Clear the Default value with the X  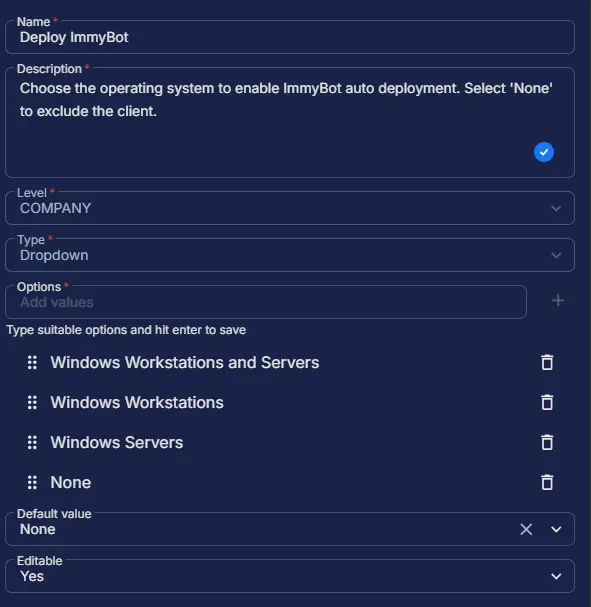click(526, 529)
